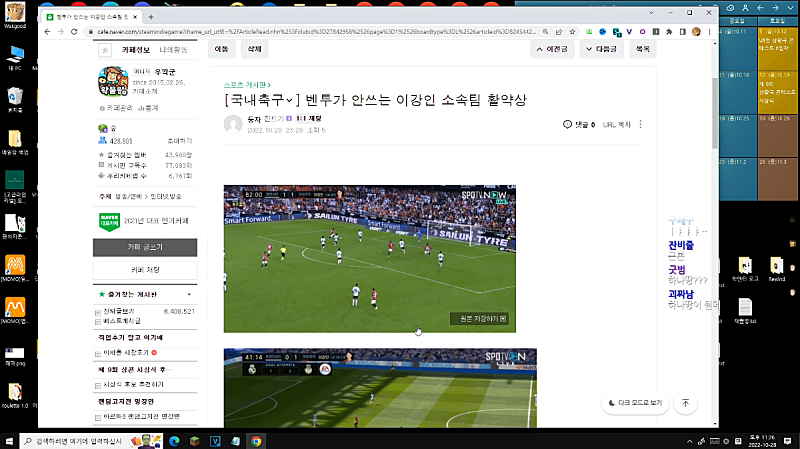Screen dimensions: 800x449
Task: Open Chrome from the taskbar
Action: pyautogui.click(x=256, y=441)
